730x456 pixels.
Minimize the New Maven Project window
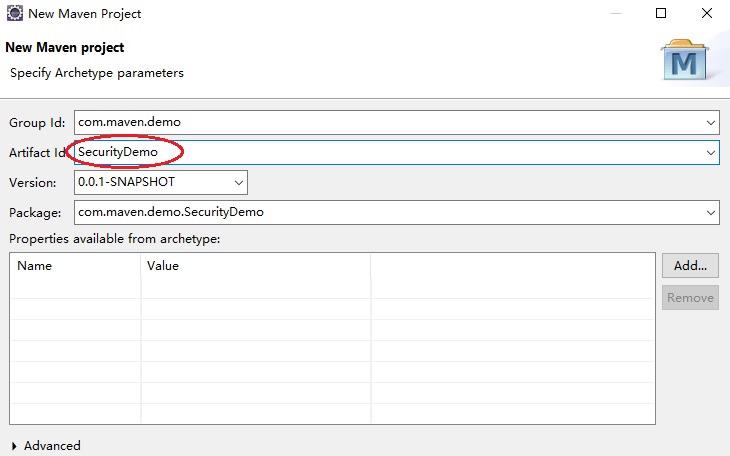pos(616,13)
